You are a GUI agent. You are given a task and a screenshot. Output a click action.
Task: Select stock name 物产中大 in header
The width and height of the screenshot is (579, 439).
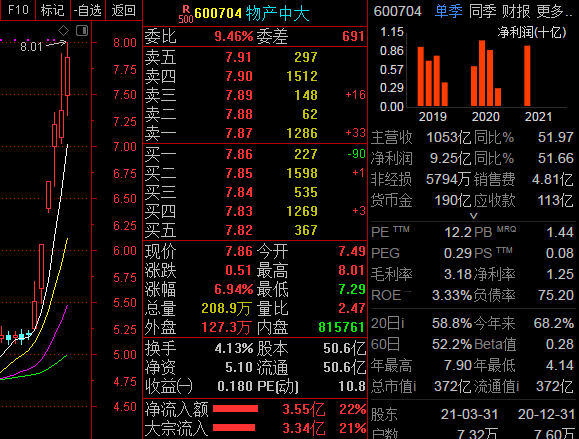coord(277,14)
